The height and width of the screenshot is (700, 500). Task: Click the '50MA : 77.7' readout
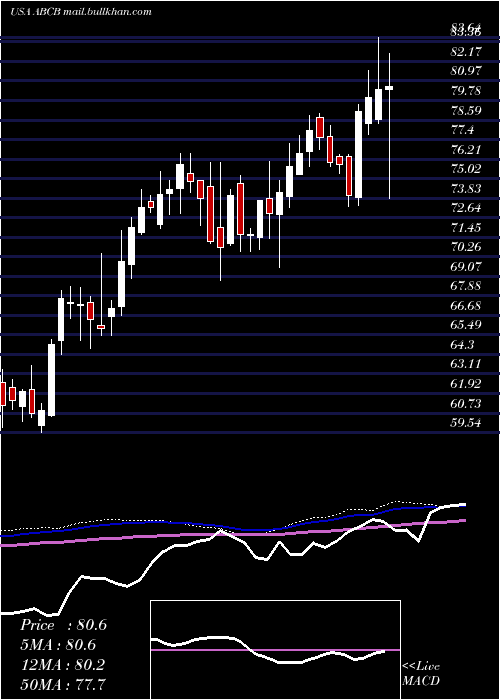[63, 684]
